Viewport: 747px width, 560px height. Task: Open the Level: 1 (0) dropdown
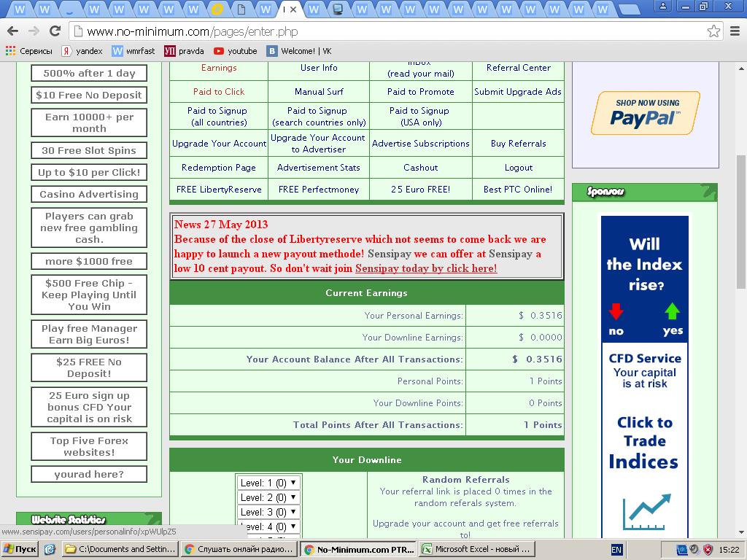coord(269,483)
